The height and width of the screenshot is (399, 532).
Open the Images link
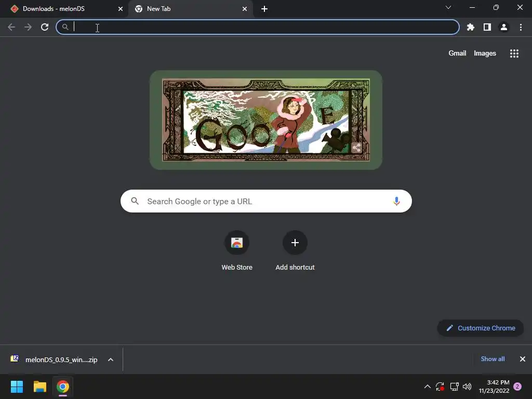click(485, 54)
